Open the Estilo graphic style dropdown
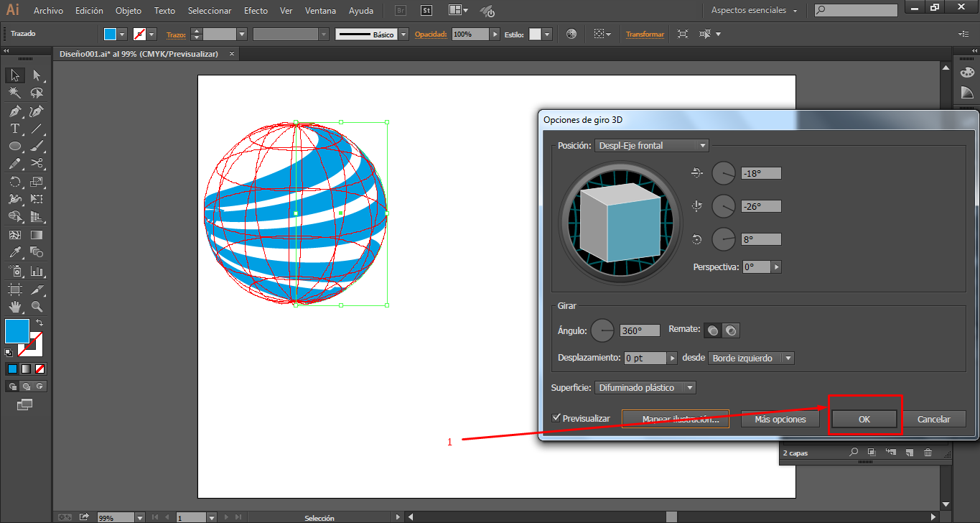 (548, 34)
